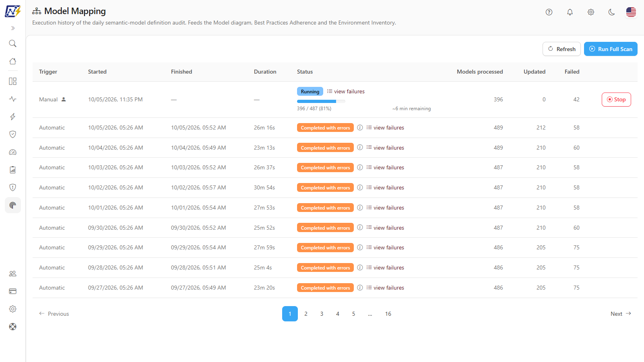Go to the Next page
Screen dimensions: 644x362
[x=621, y=314]
